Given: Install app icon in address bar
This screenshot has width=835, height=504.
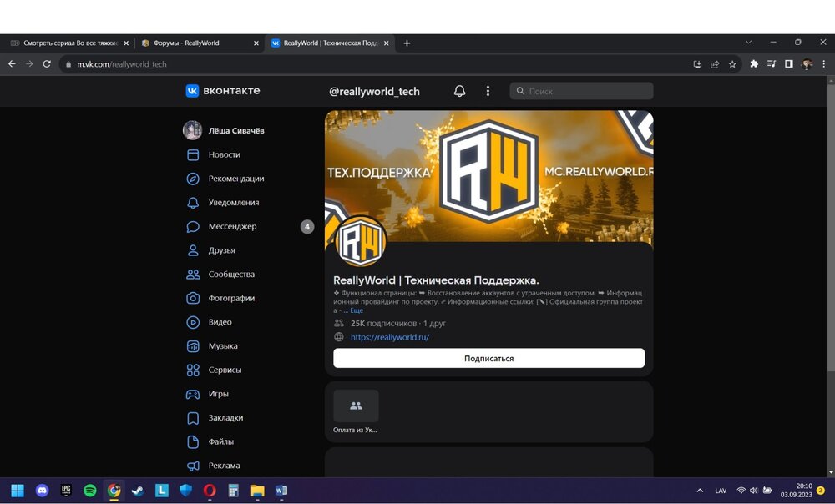Looking at the screenshot, I should (697, 64).
